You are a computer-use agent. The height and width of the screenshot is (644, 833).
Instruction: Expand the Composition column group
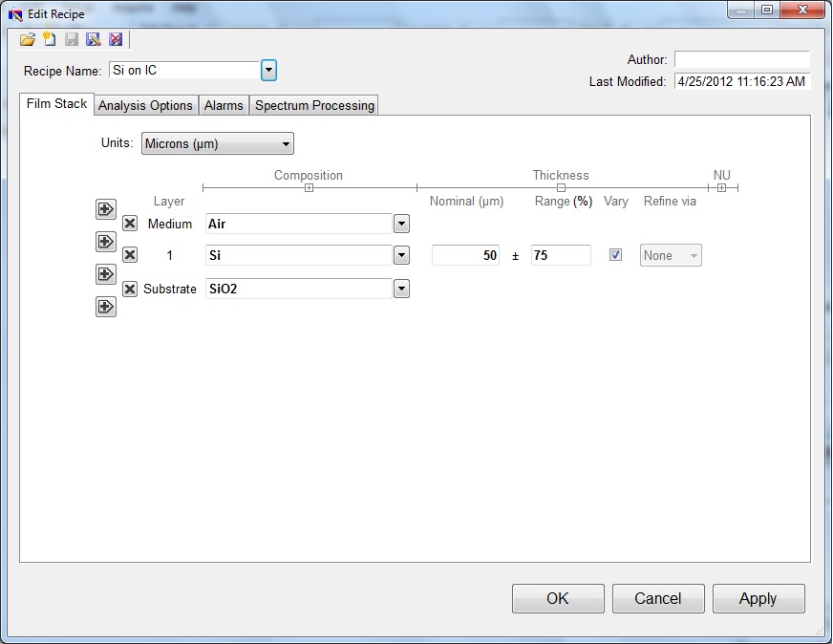click(x=309, y=188)
